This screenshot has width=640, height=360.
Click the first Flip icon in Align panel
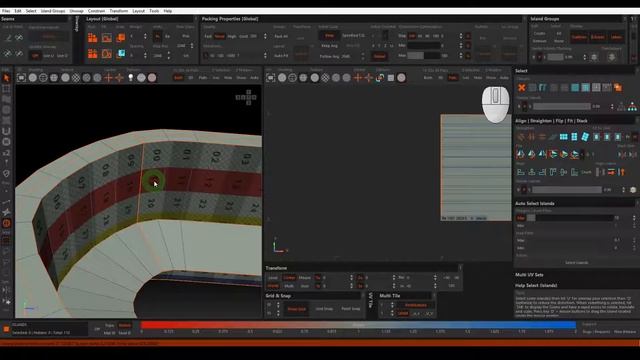[x=520, y=154]
